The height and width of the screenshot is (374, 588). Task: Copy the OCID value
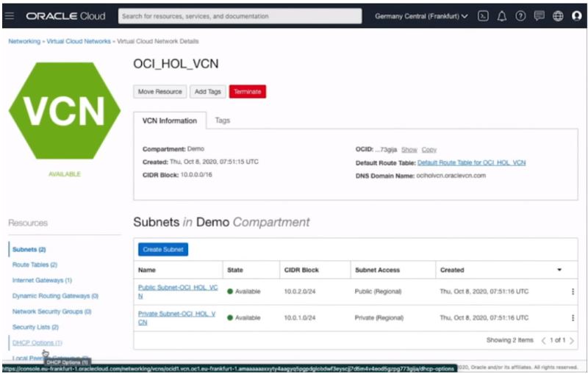click(x=429, y=149)
